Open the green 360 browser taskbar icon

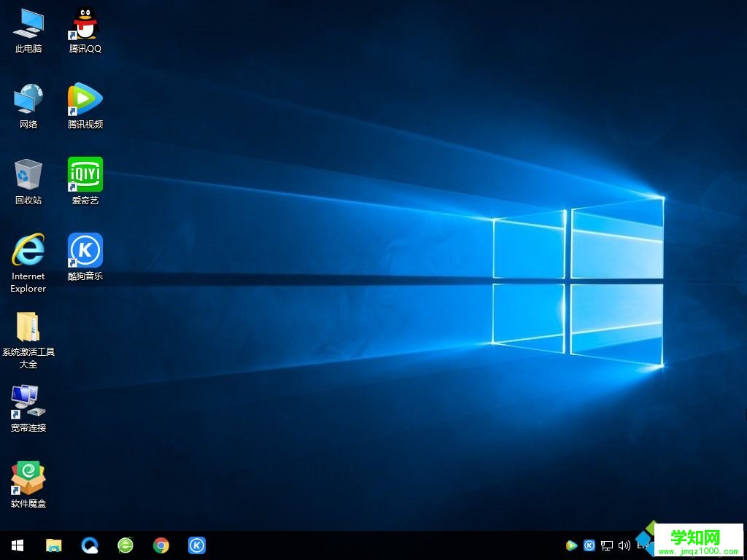(x=124, y=545)
